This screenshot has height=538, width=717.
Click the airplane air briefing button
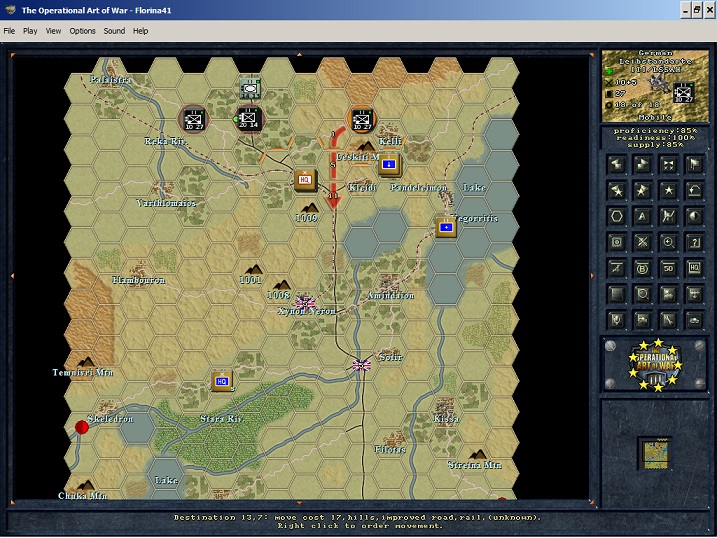617,268
